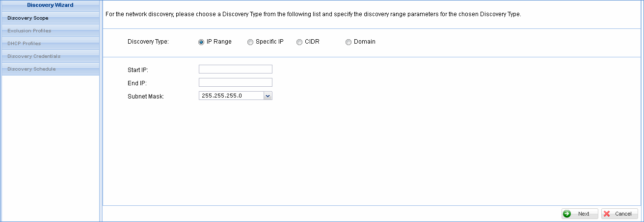Image resolution: width=644 pixels, height=222 pixels.
Task: Choose Specific IP discovery type
Action: point(250,42)
